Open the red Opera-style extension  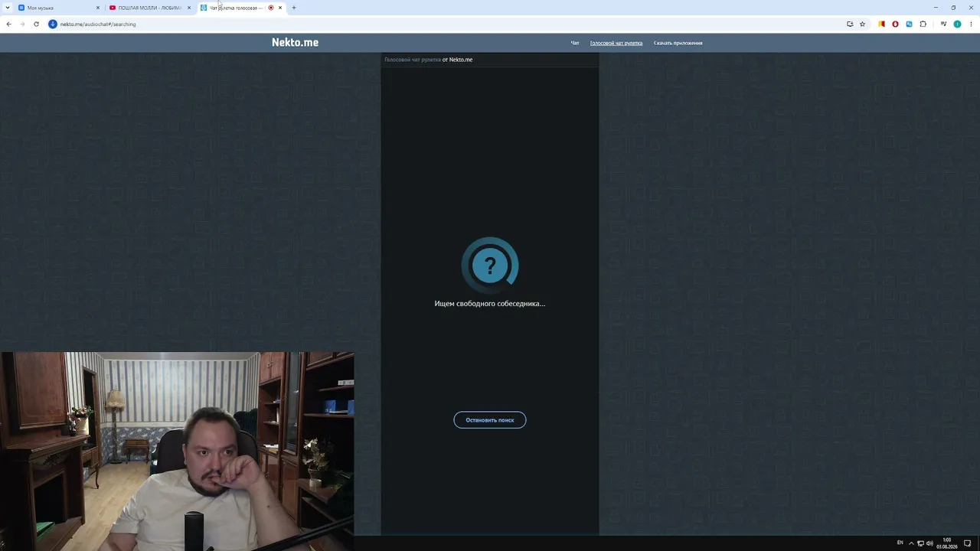895,24
